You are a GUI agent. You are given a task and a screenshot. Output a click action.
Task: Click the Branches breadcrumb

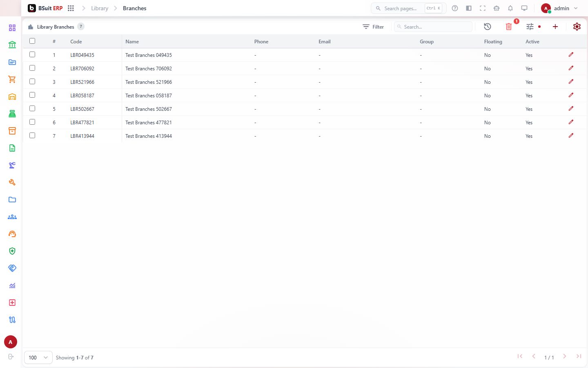(x=135, y=8)
